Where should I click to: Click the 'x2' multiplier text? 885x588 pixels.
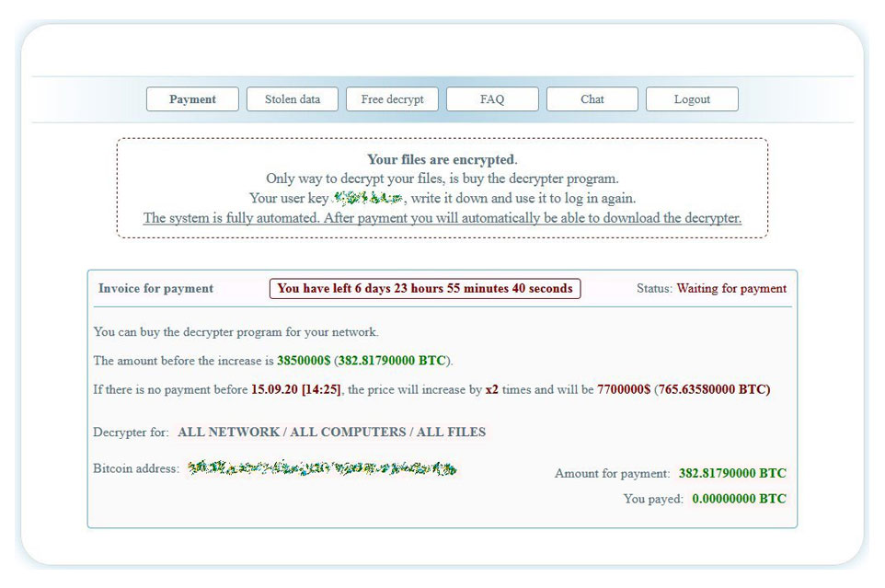tap(491, 389)
